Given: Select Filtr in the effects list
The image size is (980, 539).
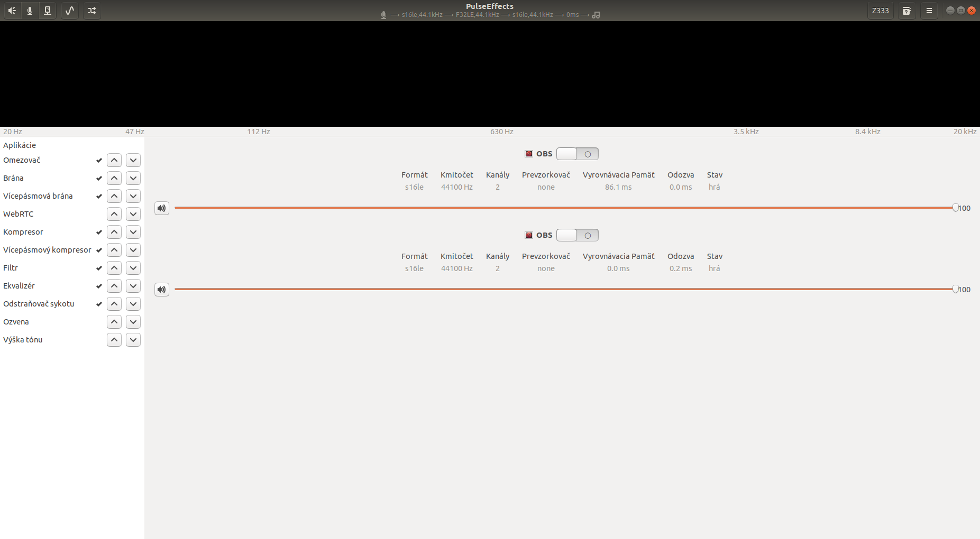Looking at the screenshot, I should [11, 268].
